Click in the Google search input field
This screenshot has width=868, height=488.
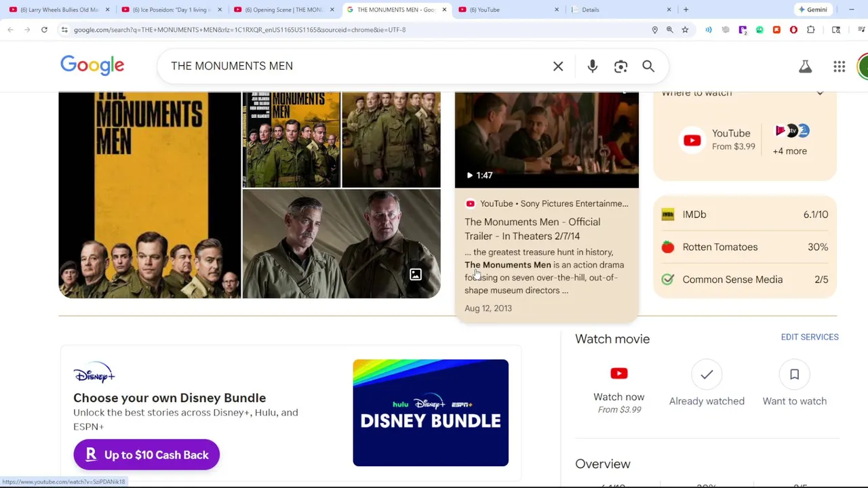tap(356, 66)
